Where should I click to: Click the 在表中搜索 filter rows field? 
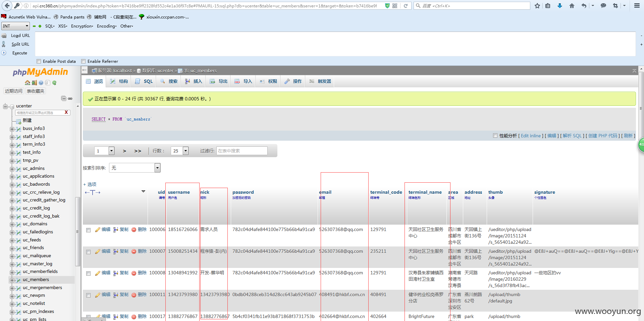[x=242, y=151]
